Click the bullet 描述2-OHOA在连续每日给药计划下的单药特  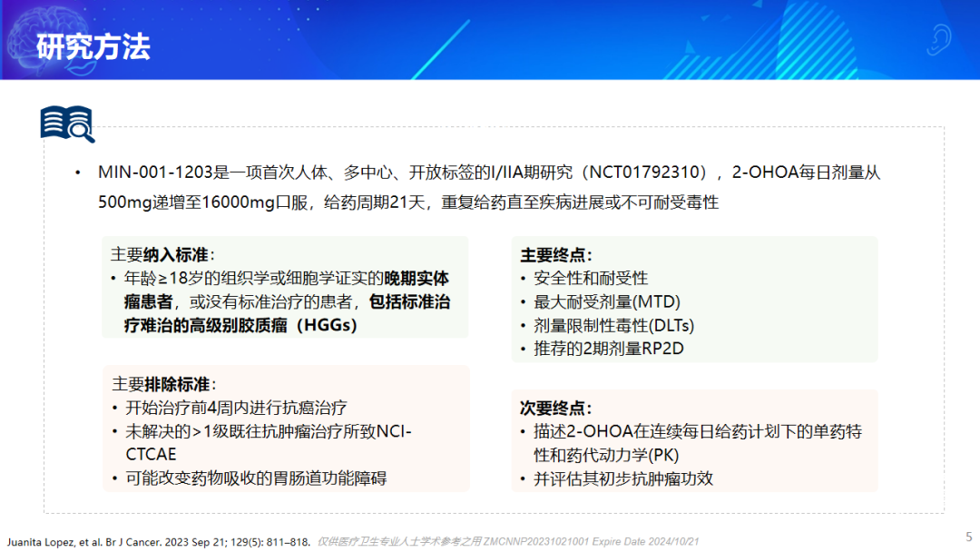pos(698,431)
